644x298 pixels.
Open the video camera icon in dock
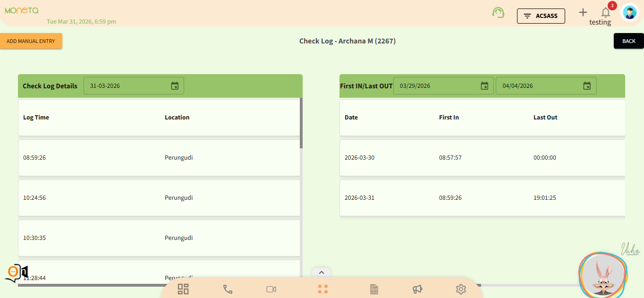tap(271, 289)
